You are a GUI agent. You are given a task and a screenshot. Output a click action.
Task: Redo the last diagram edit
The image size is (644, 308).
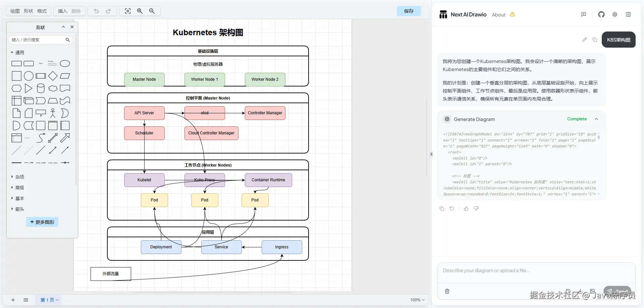(x=108, y=11)
